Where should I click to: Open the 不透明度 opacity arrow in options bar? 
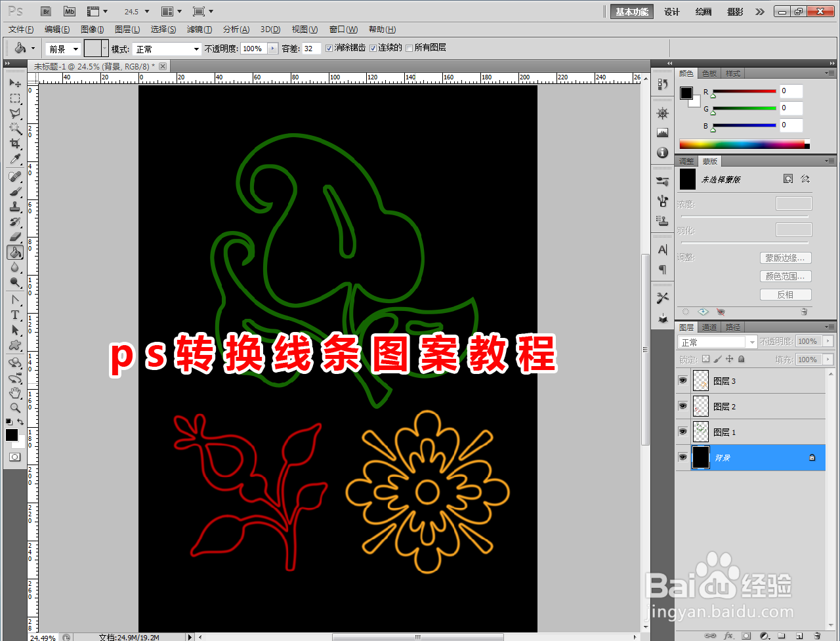click(x=272, y=49)
